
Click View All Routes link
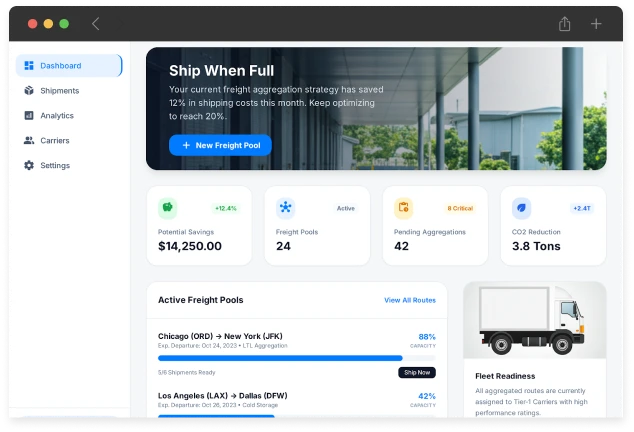pyautogui.click(x=410, y=300)
